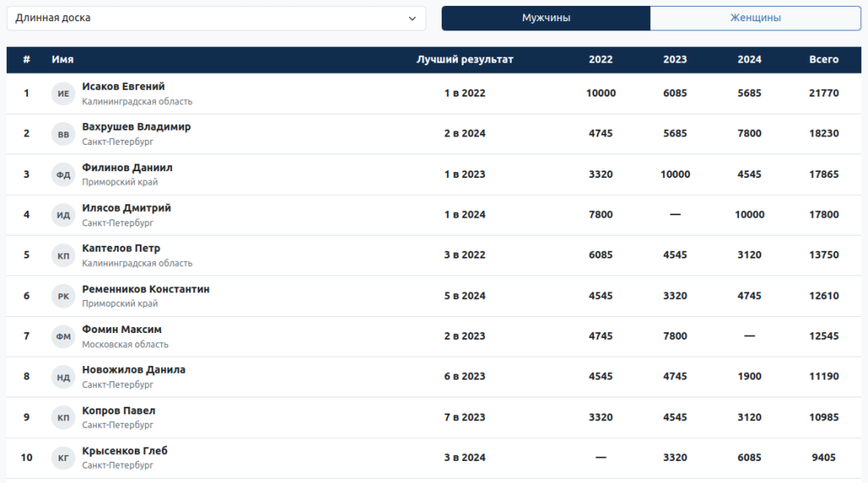Click the ФД avatar of Филинов Даниил

64,175
